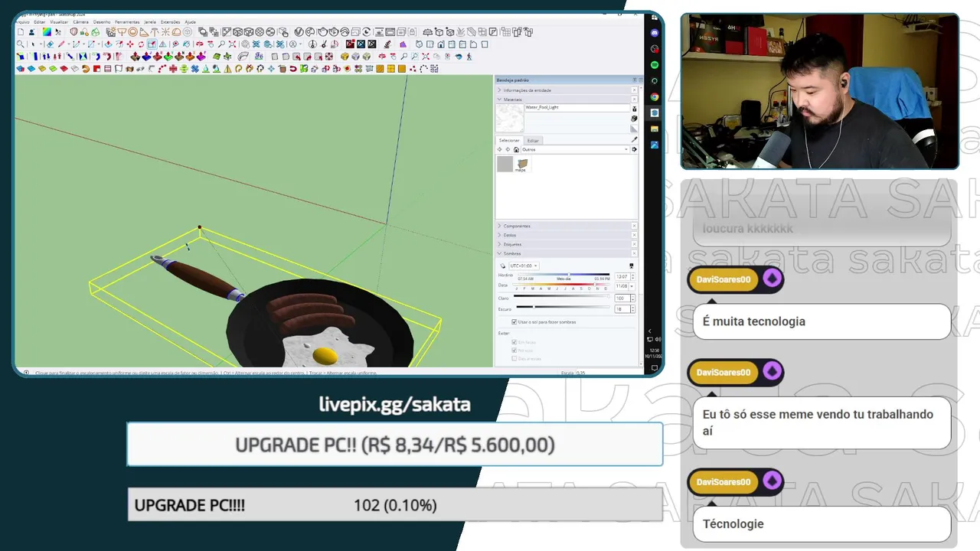Click the yellow shaded cube icon

345,56
